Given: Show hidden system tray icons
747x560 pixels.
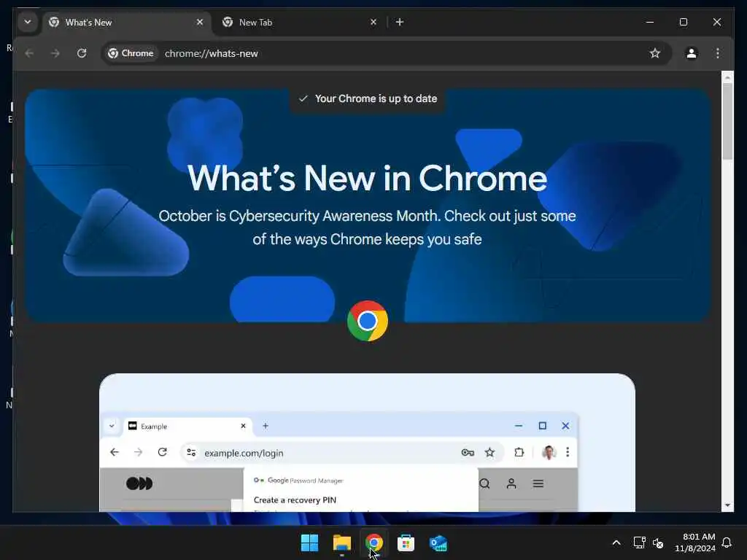Looking at the screenshot, I should [x=616, y=542].
